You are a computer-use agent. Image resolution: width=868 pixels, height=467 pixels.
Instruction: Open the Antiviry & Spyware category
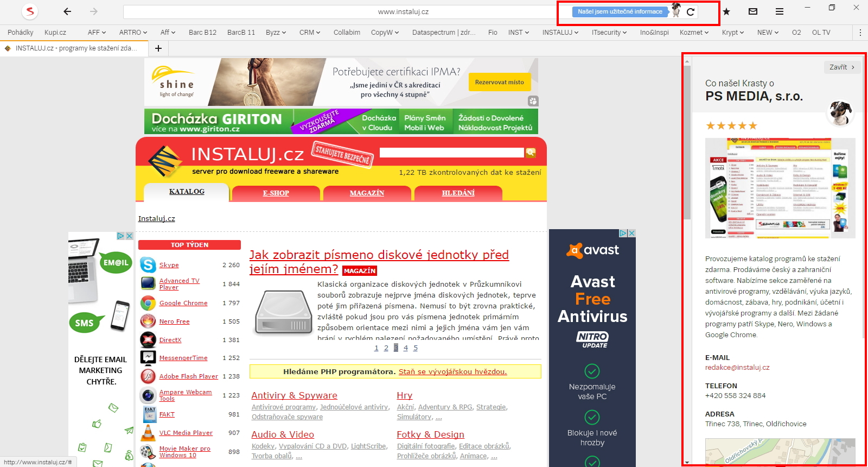tap(295, 395)
